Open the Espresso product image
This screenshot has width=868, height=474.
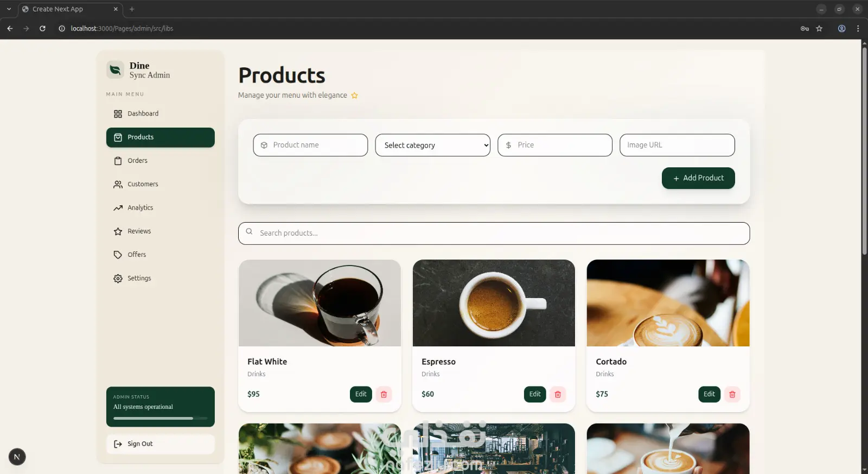click(x=494, y=303)
